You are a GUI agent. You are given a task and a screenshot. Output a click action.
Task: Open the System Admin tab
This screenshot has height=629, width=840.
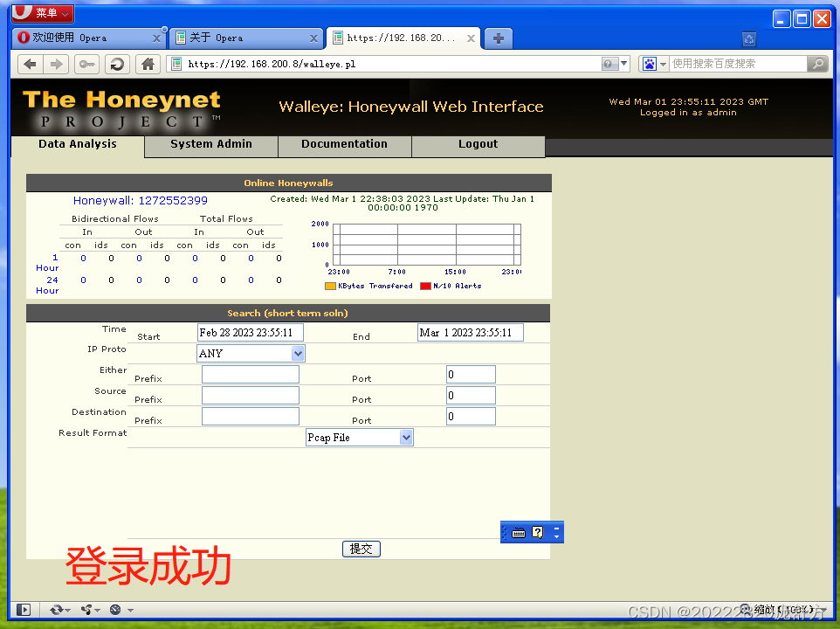(x=211, y=144)
